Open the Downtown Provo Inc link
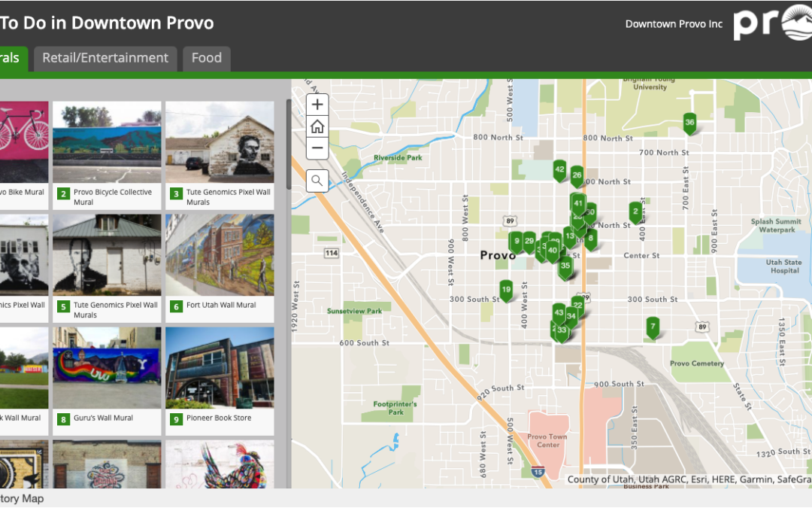 [674, 24]
